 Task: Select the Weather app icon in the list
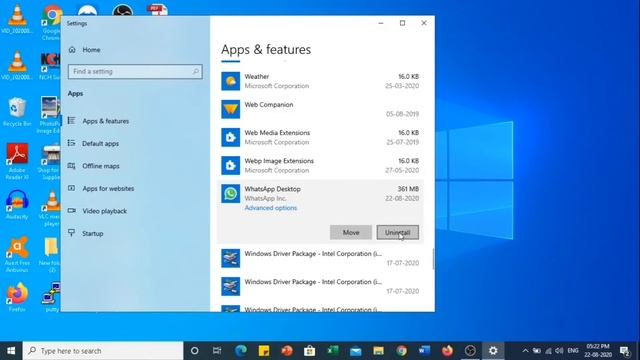click(231, 81)
